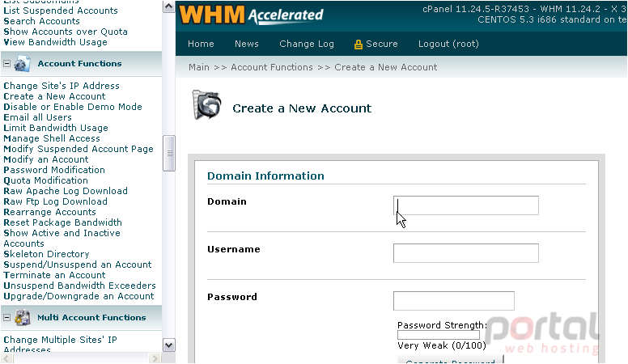Collapse the Multi Account Functions section
The width and height of the screenshot is (628, 364).
pos(6,318)
